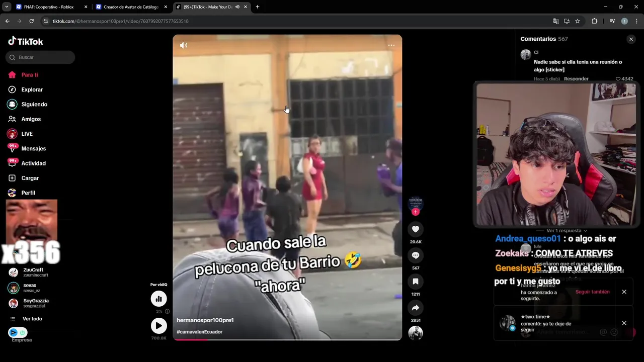
Task: Follow creator with red plus badge
Action: [416, 212]
